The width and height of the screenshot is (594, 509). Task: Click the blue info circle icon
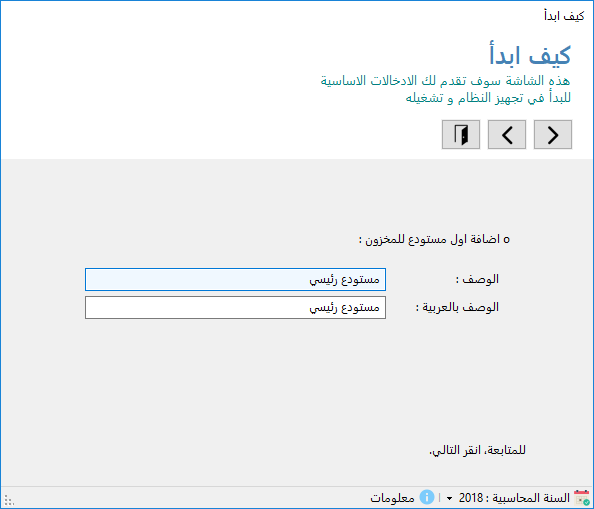coord(427,497)
